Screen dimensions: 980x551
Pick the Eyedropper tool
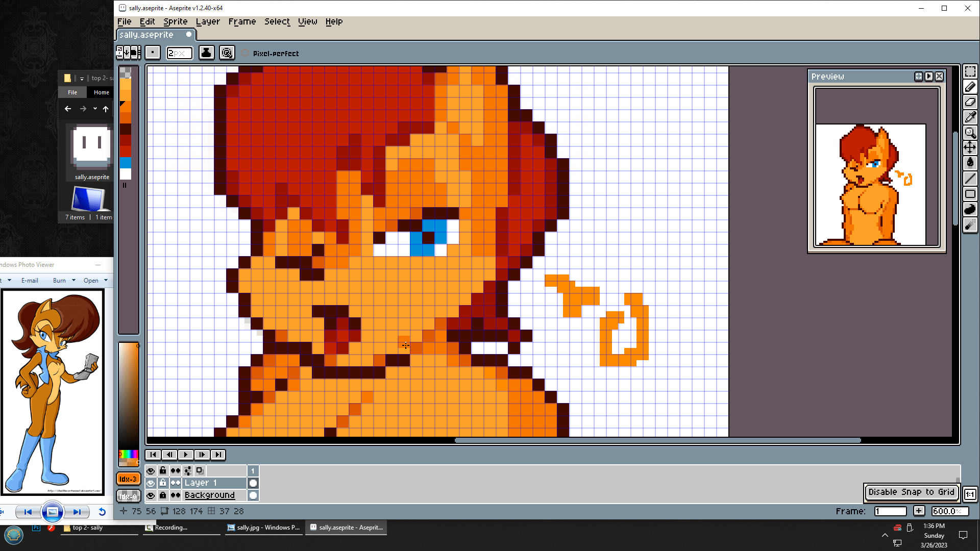970,117
